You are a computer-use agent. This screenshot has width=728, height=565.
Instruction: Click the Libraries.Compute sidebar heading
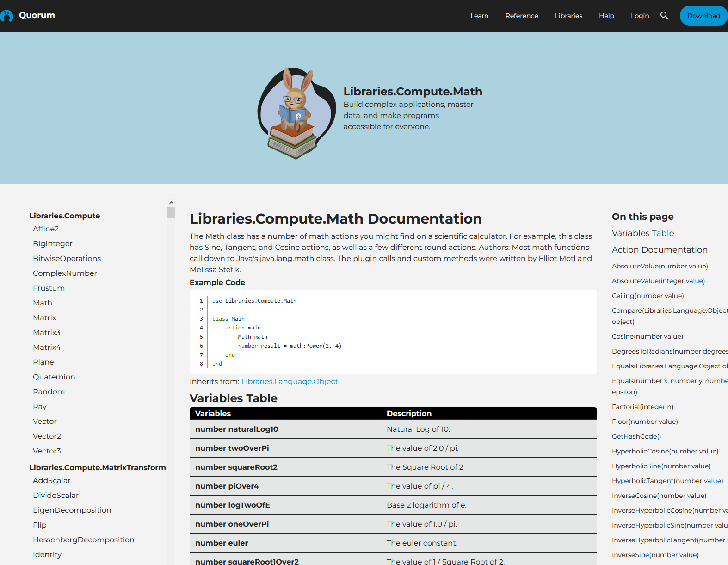point(64,216)
